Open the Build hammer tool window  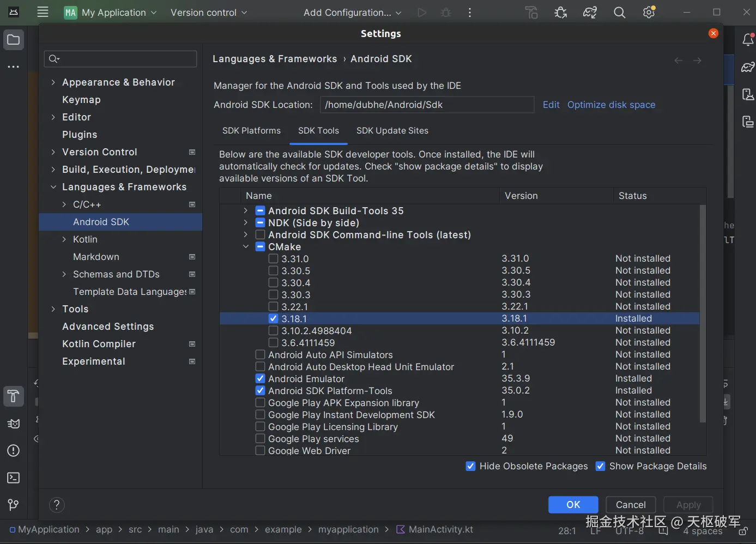[14, 396]
